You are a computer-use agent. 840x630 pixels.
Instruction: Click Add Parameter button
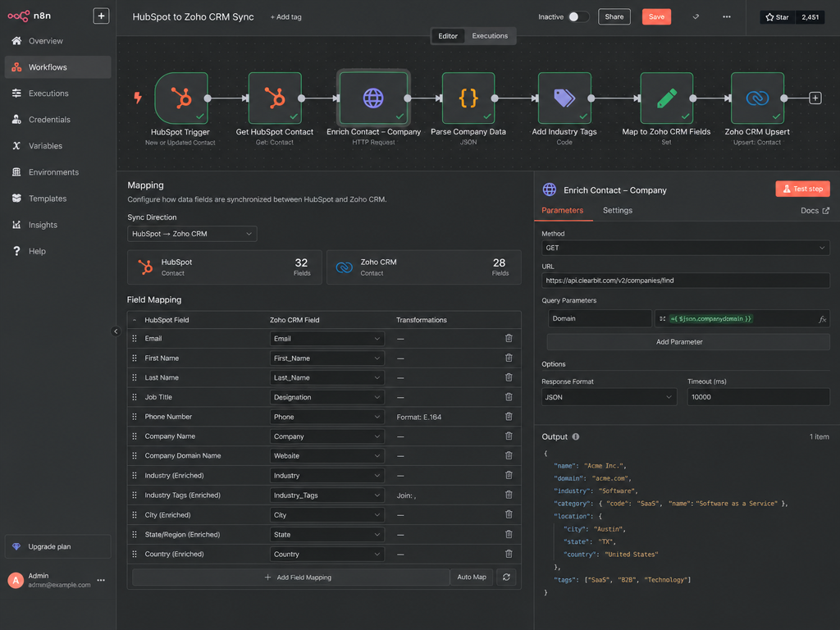[688, 342]
